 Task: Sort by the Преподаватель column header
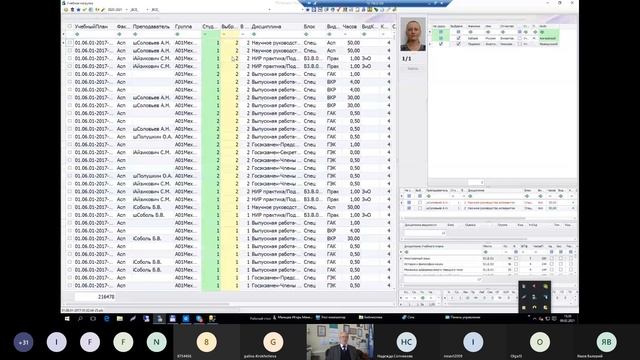tap(151, 27)
